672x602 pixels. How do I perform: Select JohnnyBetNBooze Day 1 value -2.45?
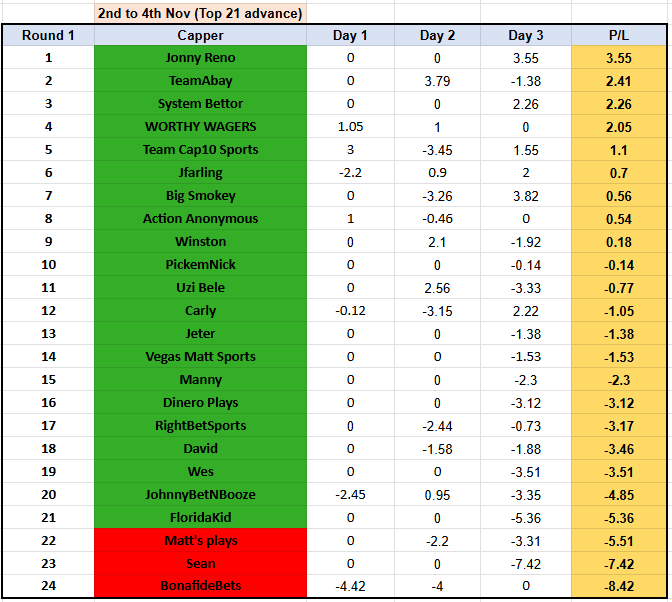[x=350, y=495]
